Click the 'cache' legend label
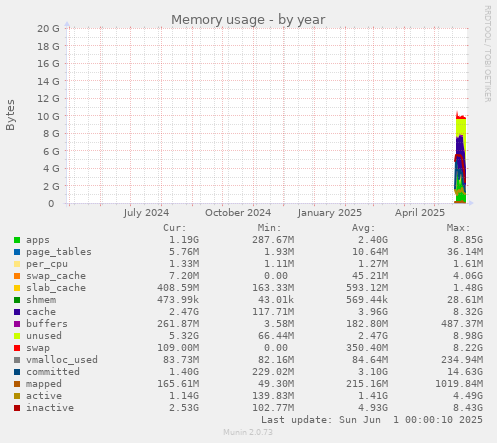Viewport: 497px width, 443px height. coord(41,312)
